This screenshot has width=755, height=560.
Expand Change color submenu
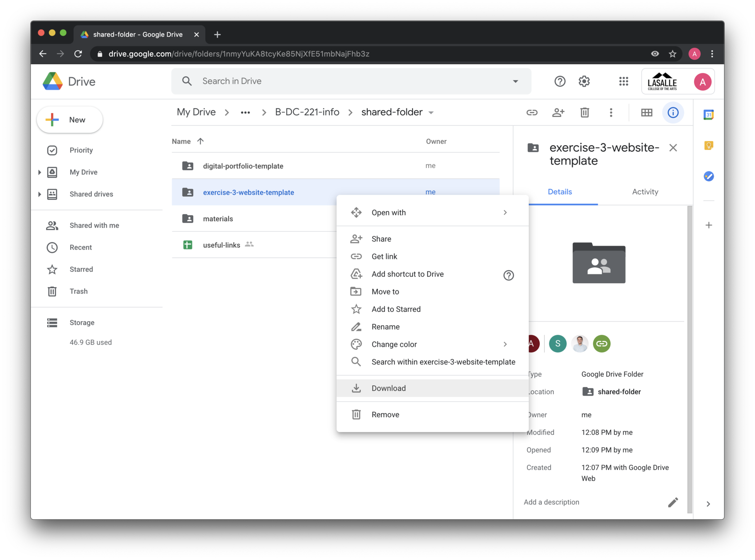point(505,344)
